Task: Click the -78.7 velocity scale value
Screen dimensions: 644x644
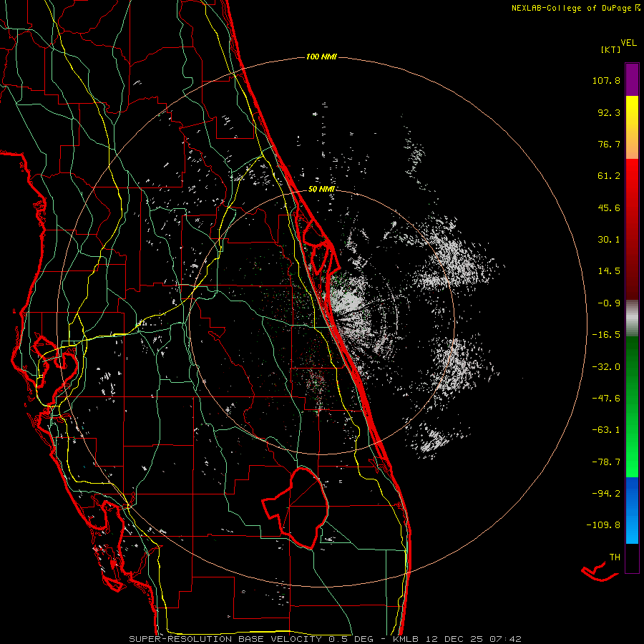Action: coord(606,462)
